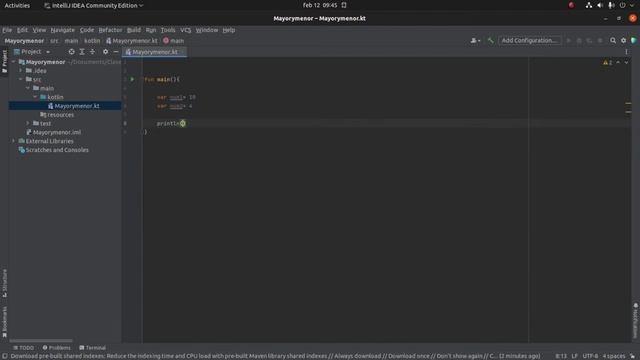This screenshot has width=640, height=360.
Task: Jump to previous highlighted error arrow
Action: pos(618,62)
